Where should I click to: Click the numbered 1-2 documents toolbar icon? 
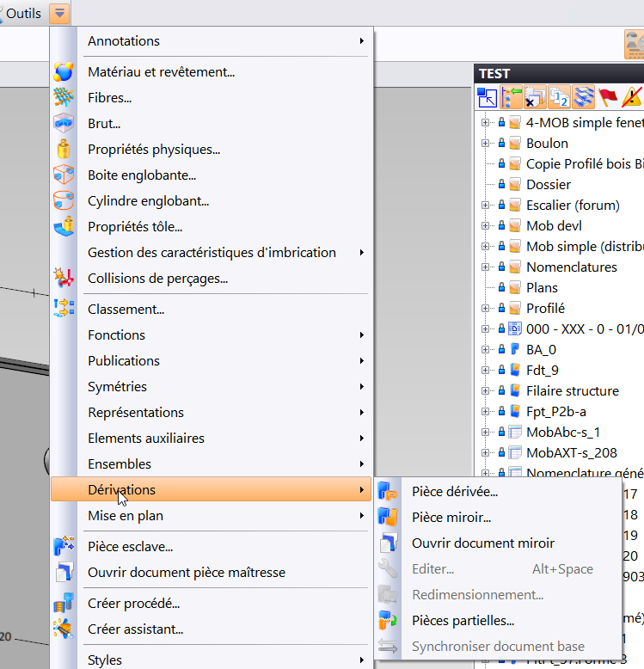tap(559, 97)
